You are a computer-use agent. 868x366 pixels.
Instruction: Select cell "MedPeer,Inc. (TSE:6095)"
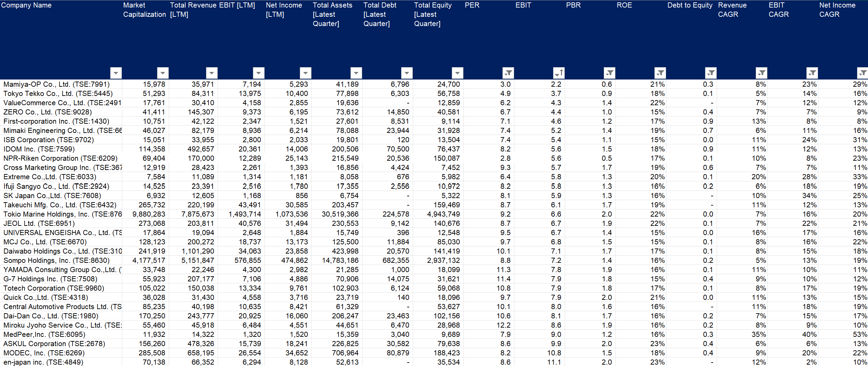61,334
